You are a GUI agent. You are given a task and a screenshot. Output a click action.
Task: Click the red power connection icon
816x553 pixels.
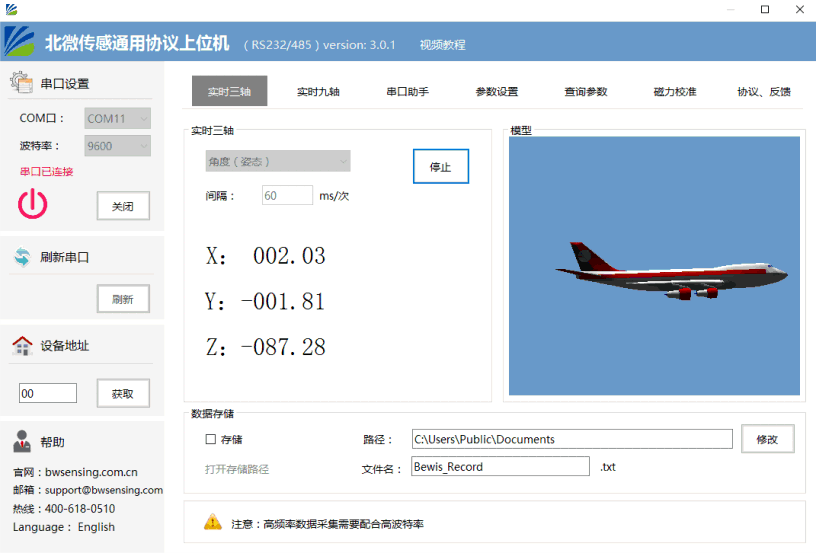coord(33,203)
